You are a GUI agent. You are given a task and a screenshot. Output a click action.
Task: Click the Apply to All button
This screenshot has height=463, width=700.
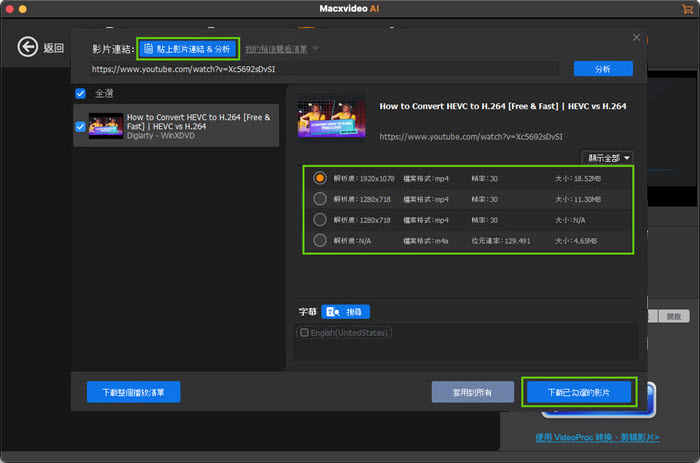coord(473,392)
